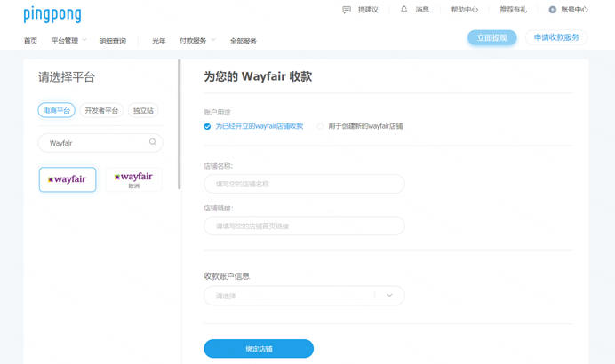Click the 请选择平台 heading
The width and height of the screenshot is (615, 364).
67,77
